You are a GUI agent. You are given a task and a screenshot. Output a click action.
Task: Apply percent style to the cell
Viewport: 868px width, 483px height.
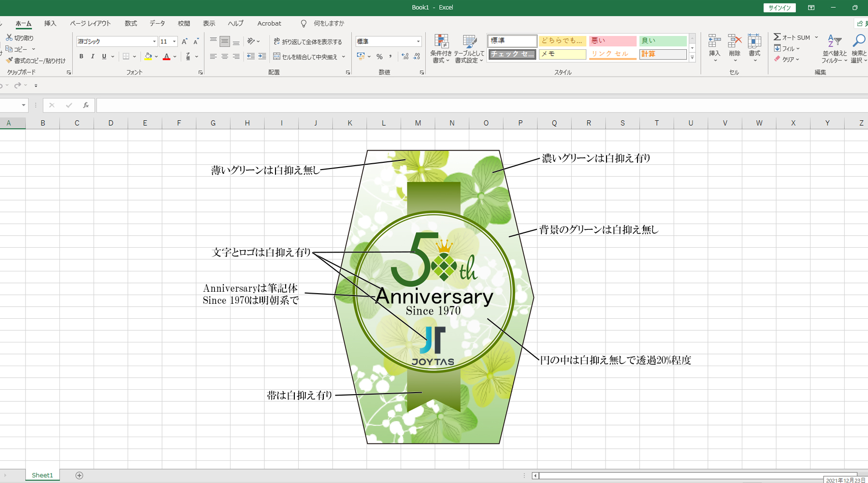click(x=380, y=57)
